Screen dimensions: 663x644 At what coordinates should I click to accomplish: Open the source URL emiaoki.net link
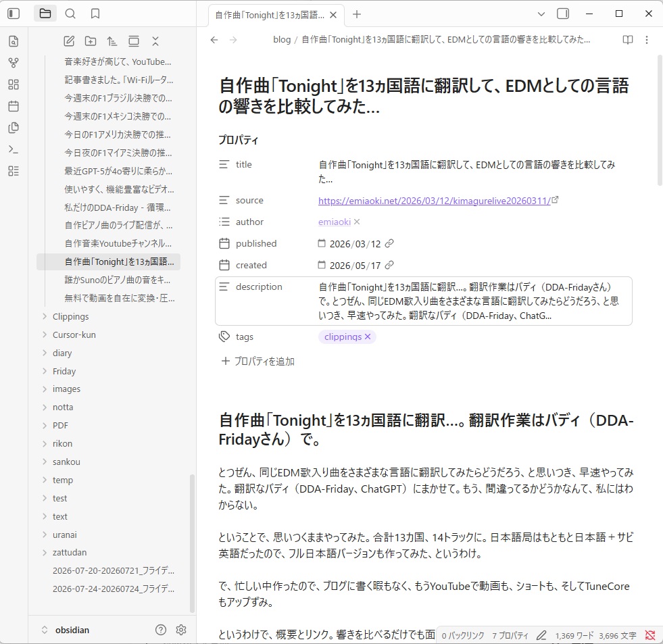click(x=435, y=201)
